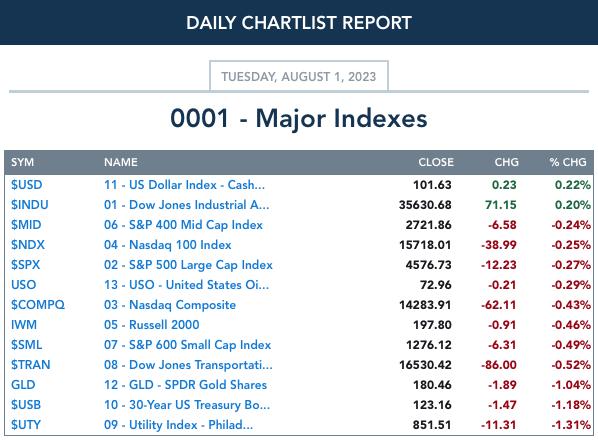Viewport: 598px width, 440px height.
Task: Sort table by % CHG column header
Action: (x=567, y=162)
